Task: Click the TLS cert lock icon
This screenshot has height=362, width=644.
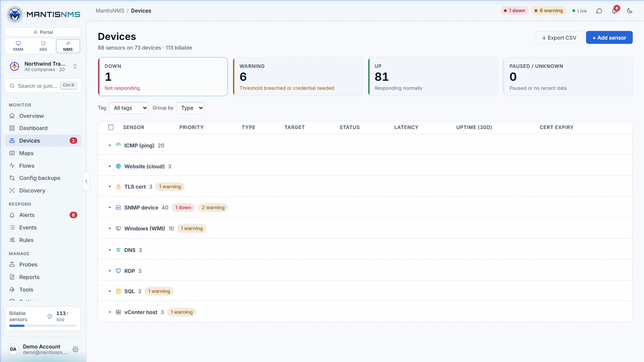Action: pos(118,187)
